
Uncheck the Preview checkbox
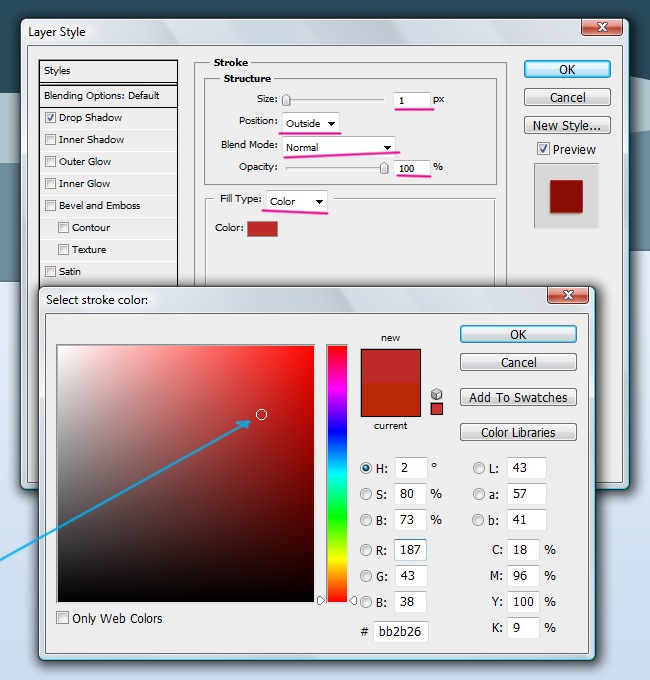[543, 149]
